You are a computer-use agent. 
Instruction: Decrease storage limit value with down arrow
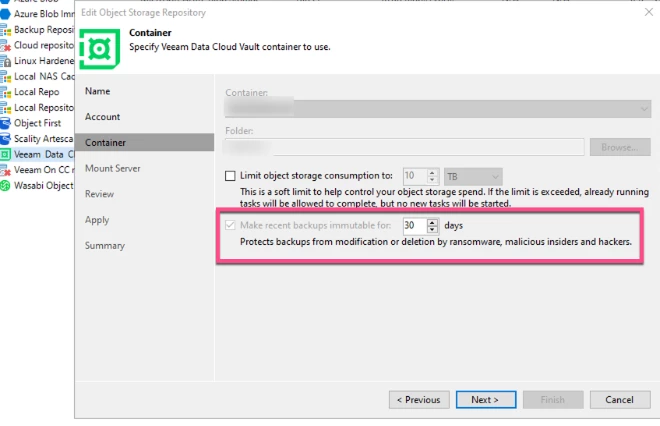click(432, 180)
